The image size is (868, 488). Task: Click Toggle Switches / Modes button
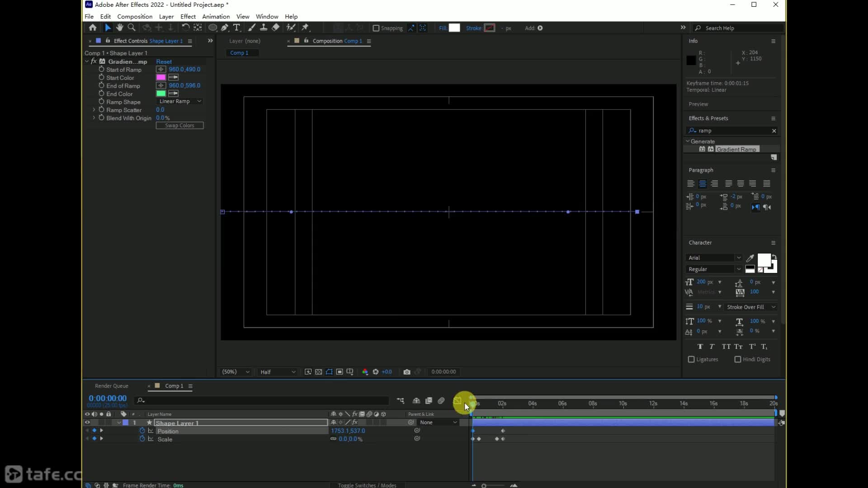pos(367,485)
